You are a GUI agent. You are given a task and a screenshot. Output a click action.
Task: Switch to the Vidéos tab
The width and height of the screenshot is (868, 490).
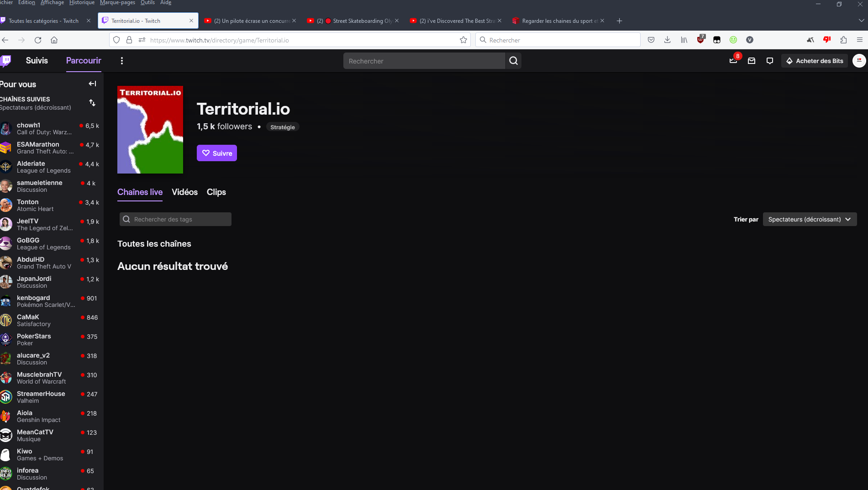click(184, 192)
